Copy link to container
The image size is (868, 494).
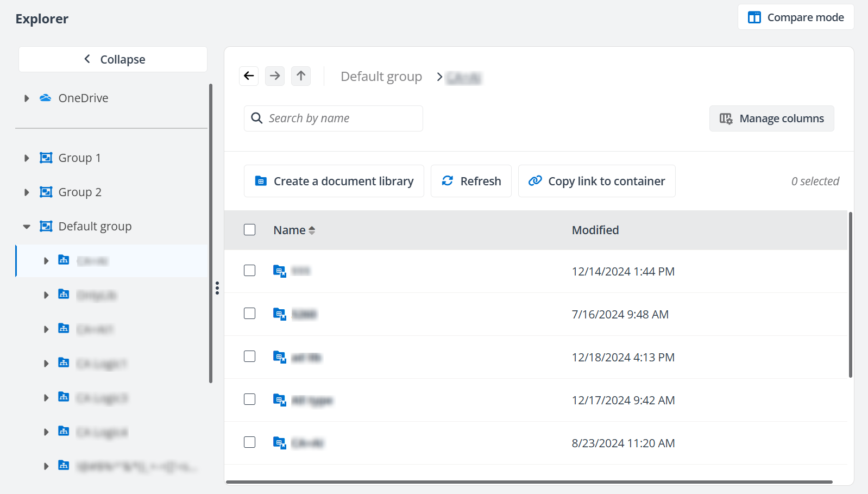coord(596,181)
